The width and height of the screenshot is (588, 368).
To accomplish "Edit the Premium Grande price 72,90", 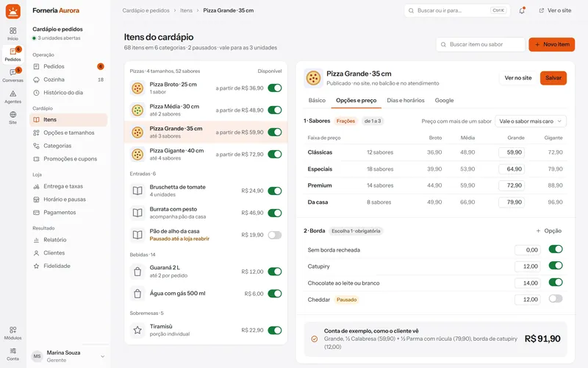I will [x=512, y=185].
